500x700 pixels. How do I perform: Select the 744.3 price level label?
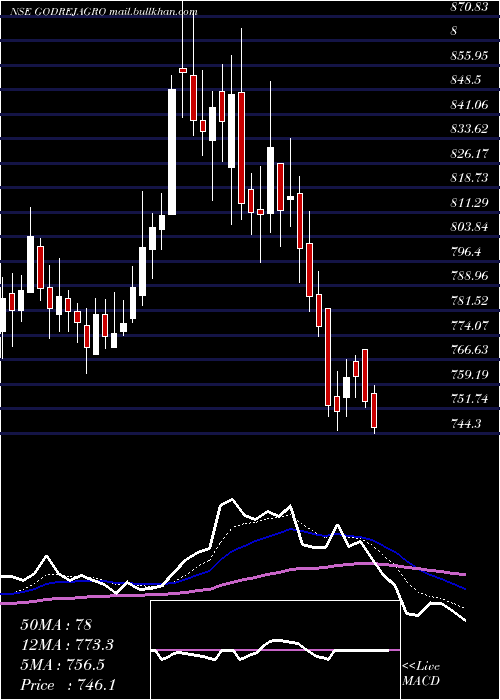click(x=467, y=423)
